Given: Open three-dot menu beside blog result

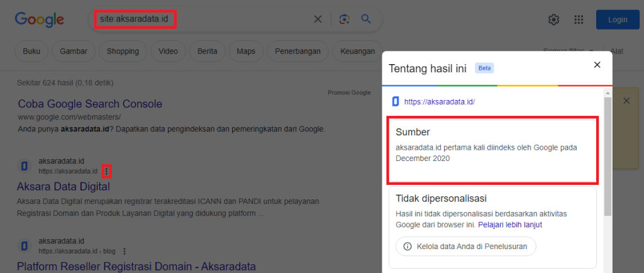Looking at the screenshot, I should click(x=125, y=251).
